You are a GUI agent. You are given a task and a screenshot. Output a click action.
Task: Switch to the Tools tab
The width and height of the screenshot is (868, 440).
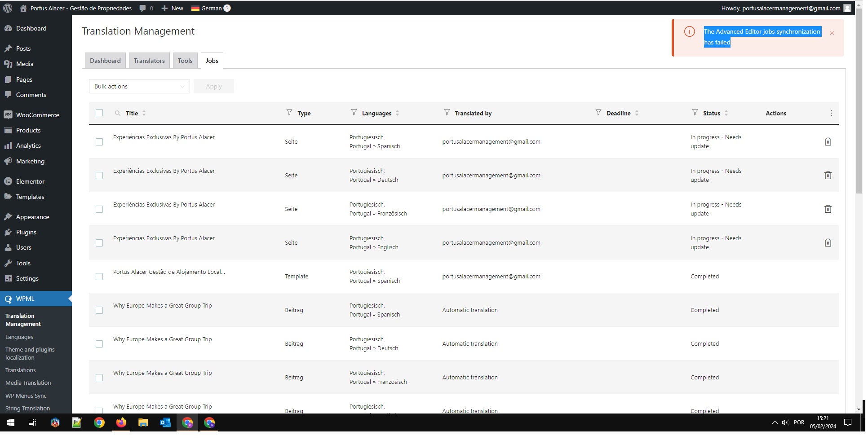[185, 61]
